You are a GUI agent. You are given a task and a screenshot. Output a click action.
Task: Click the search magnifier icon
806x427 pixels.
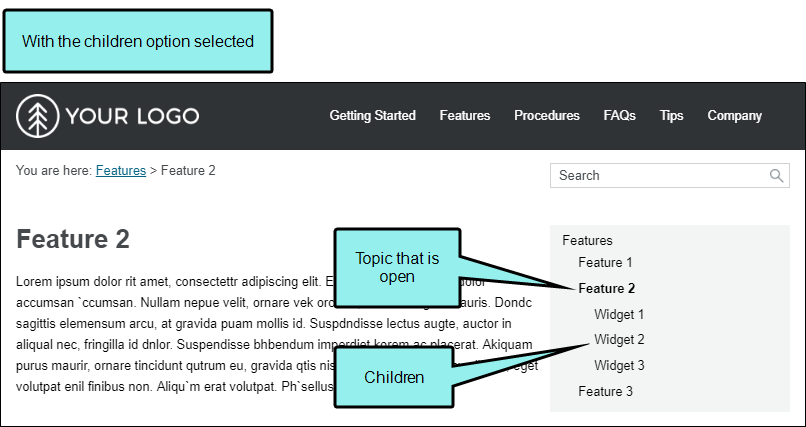(x=776, y=176)
